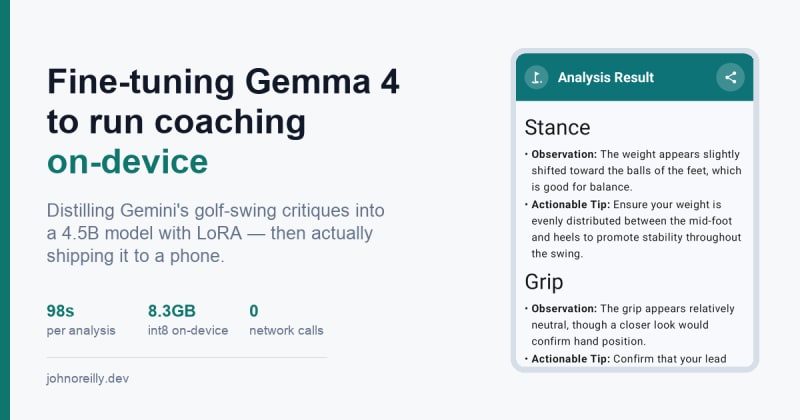Open the johnoreilly.dev link
800x420 pixels.
pyautogui.click(x=87, y=379)
